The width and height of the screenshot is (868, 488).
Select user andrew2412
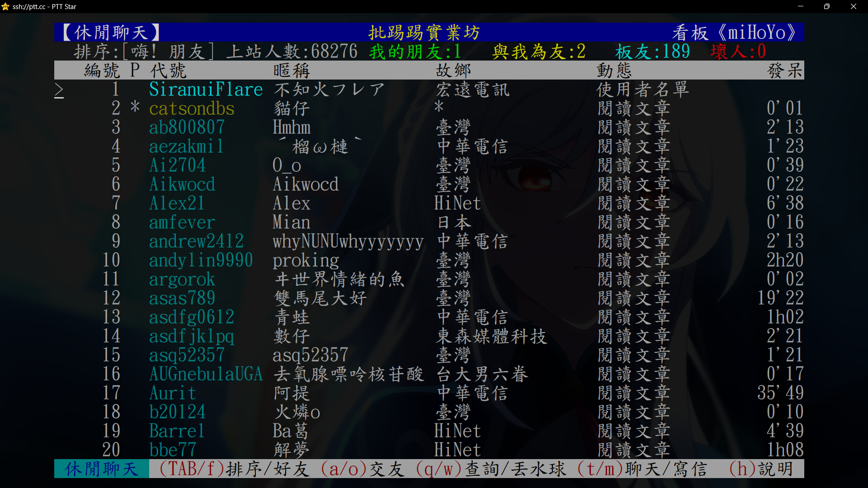pos(196,241)
